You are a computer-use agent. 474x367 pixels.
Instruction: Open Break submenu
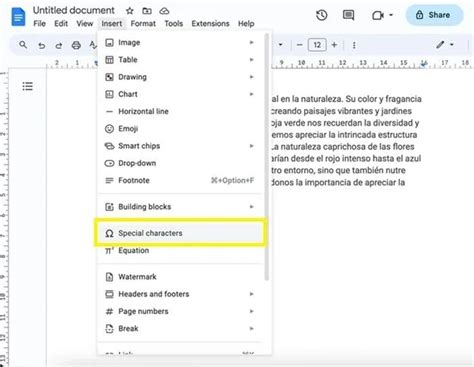[x=180, y=329]
